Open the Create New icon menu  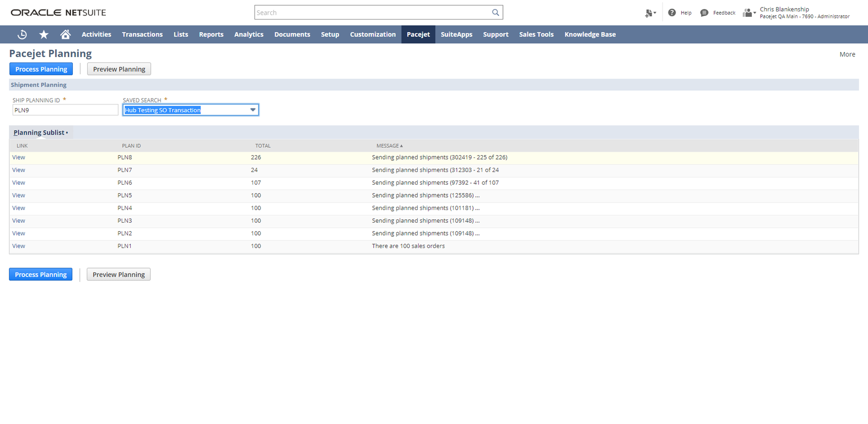click(650, 13)
